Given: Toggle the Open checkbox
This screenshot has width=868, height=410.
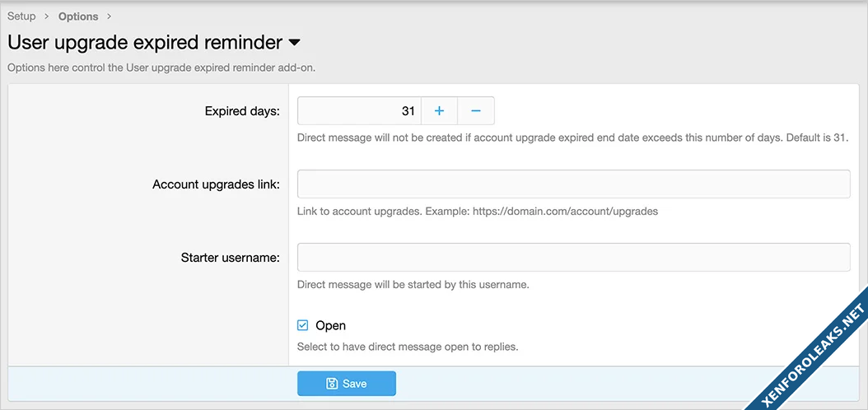Looking at the screenshot, I should tap(303, 325).
